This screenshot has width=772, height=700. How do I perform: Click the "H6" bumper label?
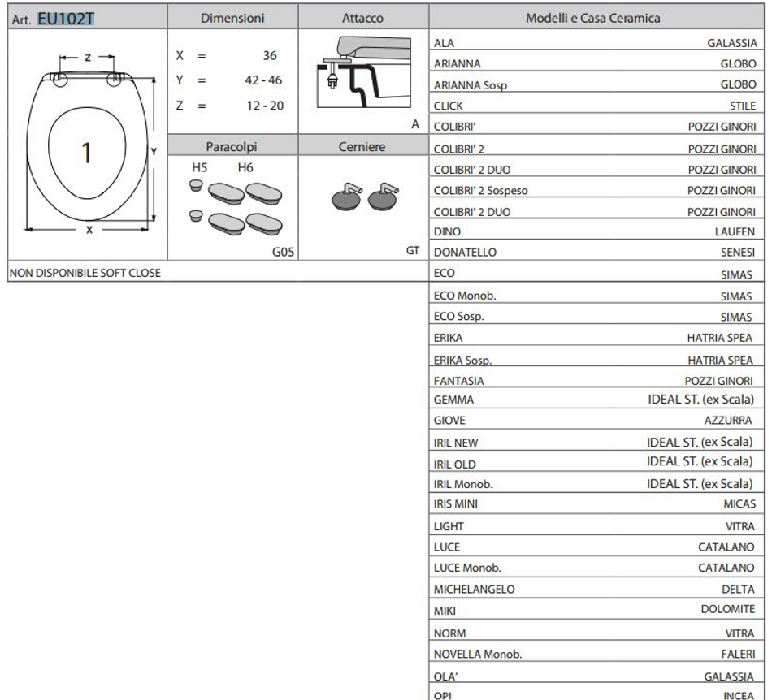[245, 168]
